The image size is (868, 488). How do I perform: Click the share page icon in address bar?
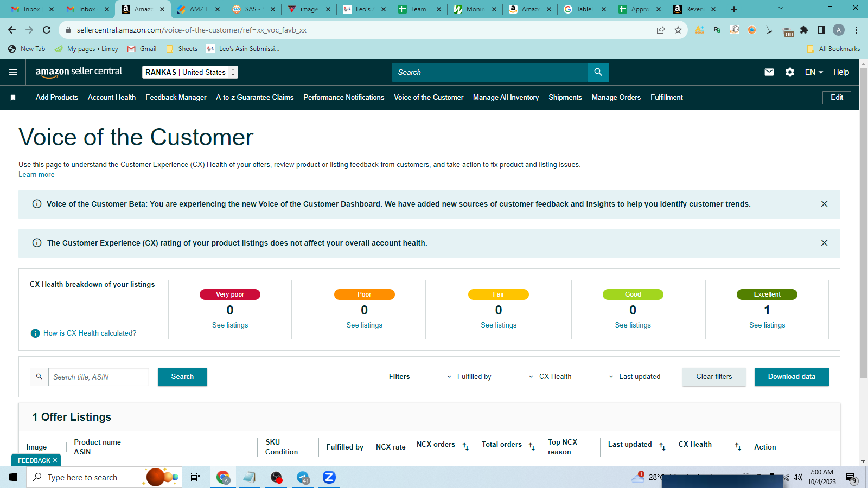(661, 30)
